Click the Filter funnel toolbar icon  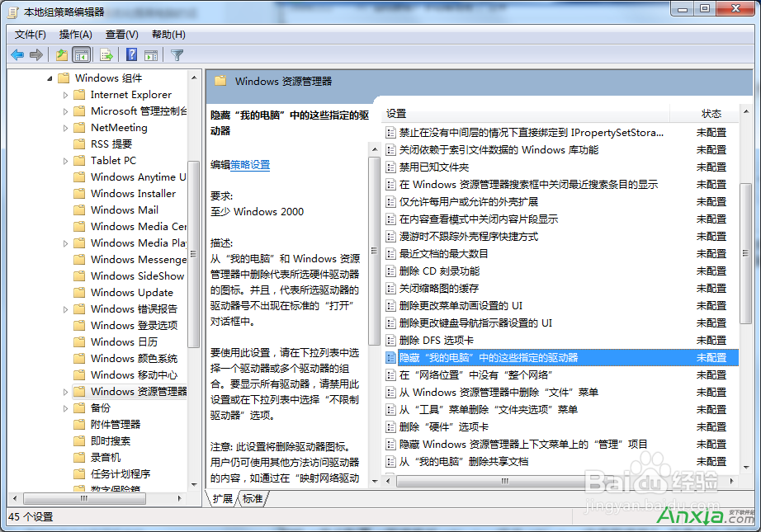pyautogui.click(x=177, y=55)
